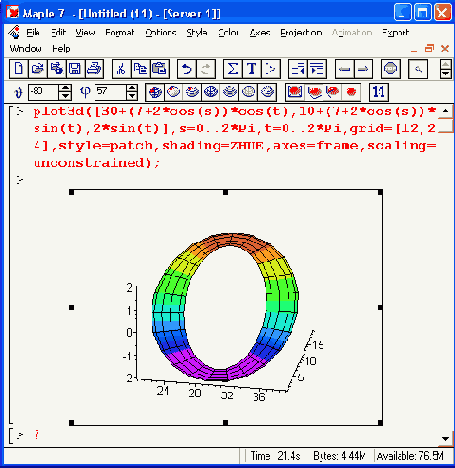Open the Help menu
Image resolution: width=455 pixels, height=468 pixels.
[61, 49]
